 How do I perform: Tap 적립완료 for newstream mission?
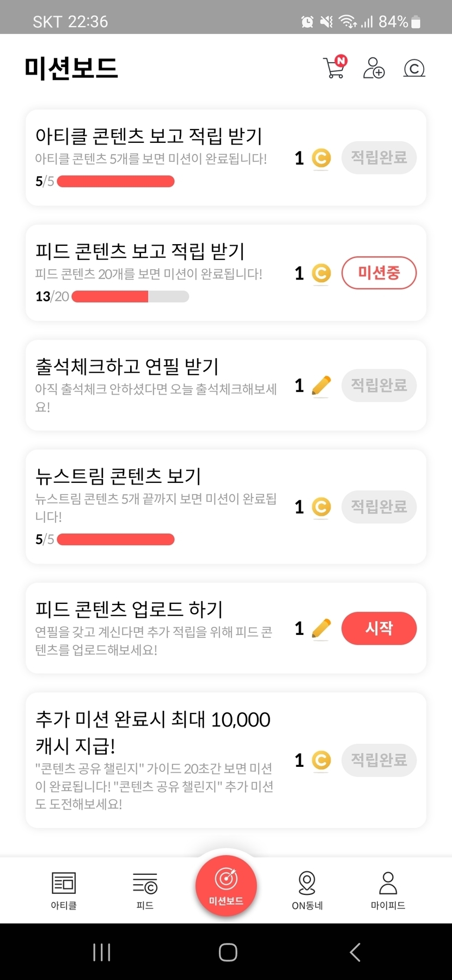click(x=379, y=507)
